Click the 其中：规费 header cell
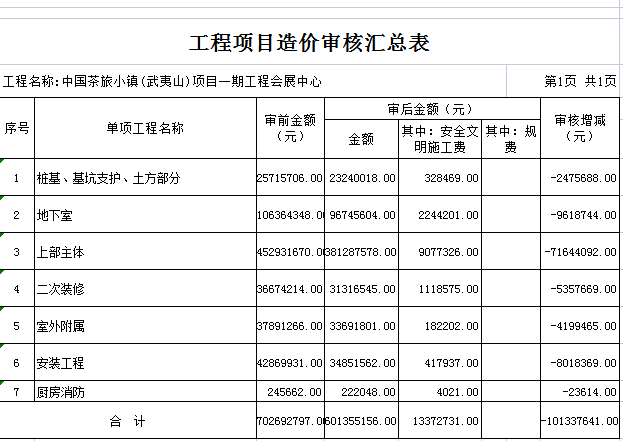Image resolution: width=623 pixels, height=441 pixels. pos(511,139)
